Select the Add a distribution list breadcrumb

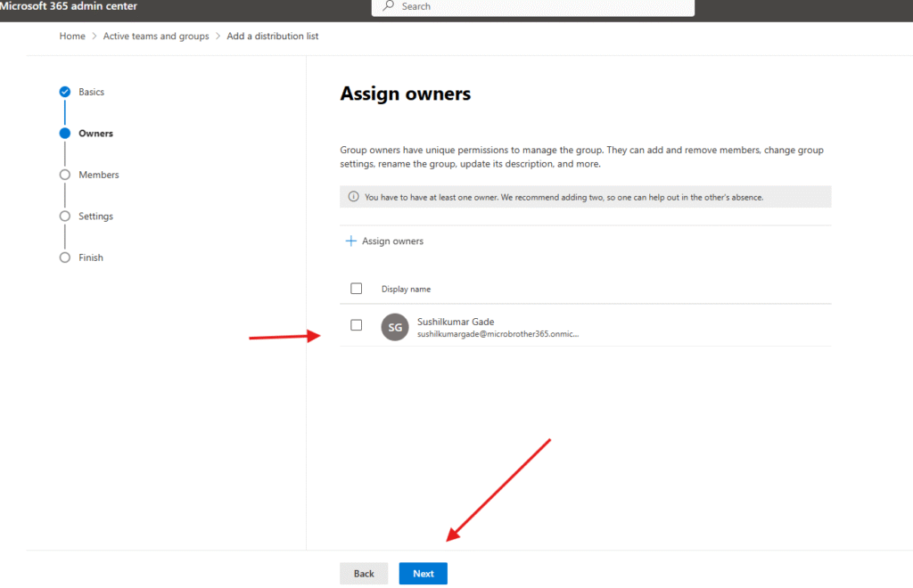tap(272, 37)
